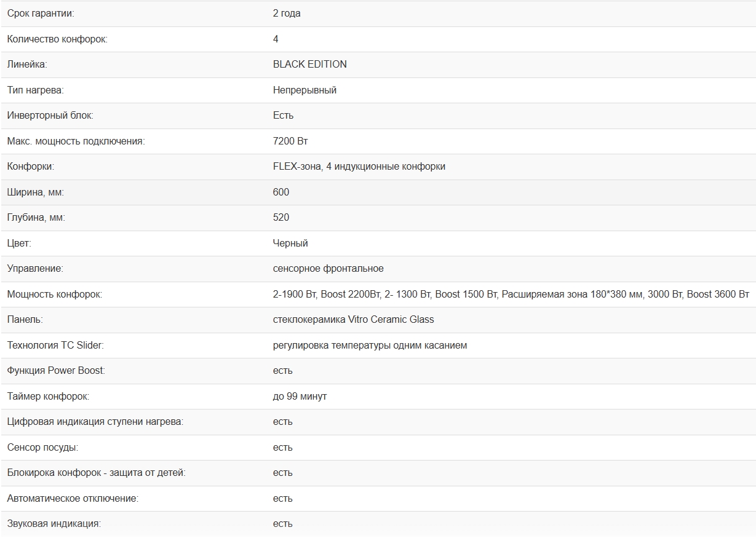Image resolution: width=756 pixels, height=538 pixels.
Task: Click the '7200 Вт' max power value
Action: [x=290, y=141]
